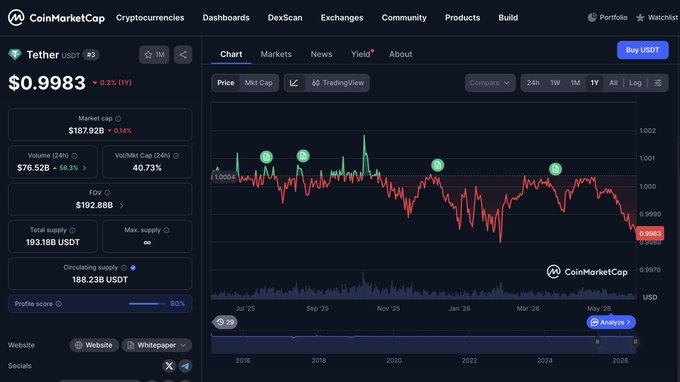The height and width of the screenshot is (382, 680).
Task: Click the #3 rank badge
Action: coord(91,55)
